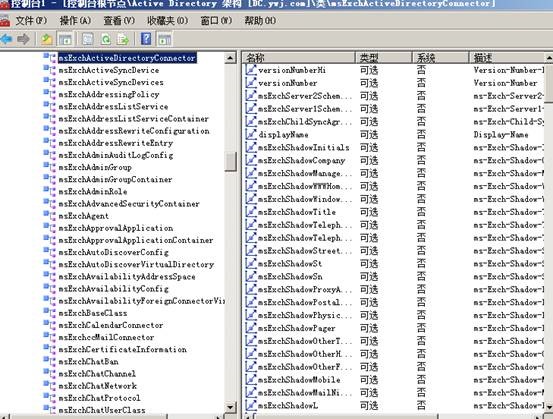Viewport: 553px width, 419px height.
Task: Click the msExchShadowPager attribute icon
Action: point(251,328)
